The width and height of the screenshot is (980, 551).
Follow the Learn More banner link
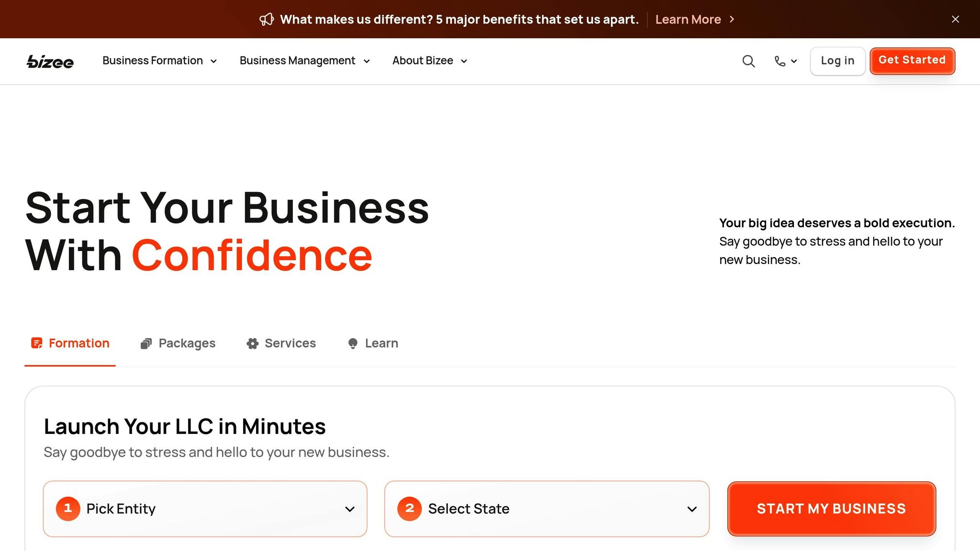click(688, 20)
